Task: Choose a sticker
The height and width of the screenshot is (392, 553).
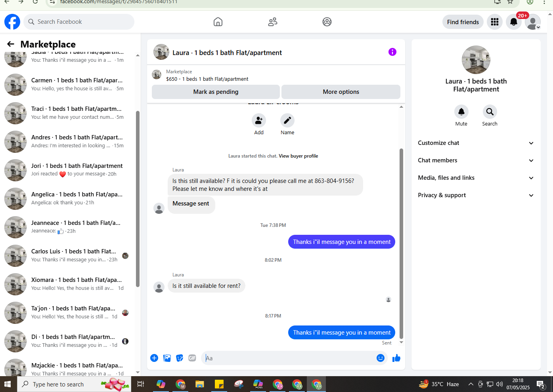Action: pyautogui.click(x=180, y=358)
